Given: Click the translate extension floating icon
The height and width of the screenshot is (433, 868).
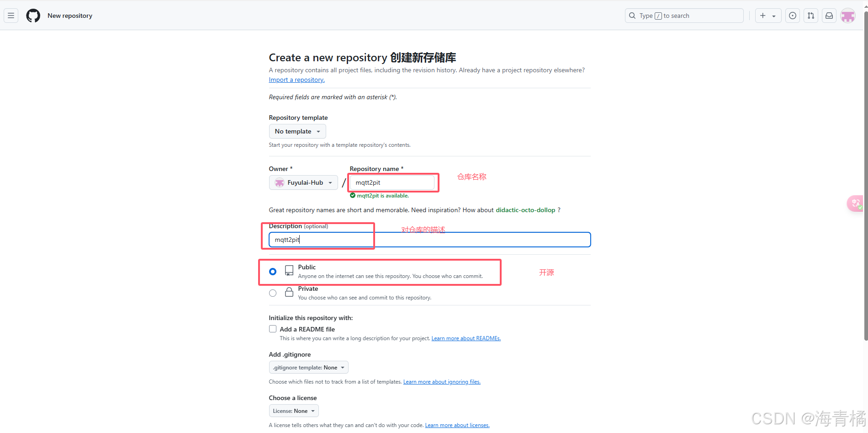Looking at the screenshot, I should [856, 203].
